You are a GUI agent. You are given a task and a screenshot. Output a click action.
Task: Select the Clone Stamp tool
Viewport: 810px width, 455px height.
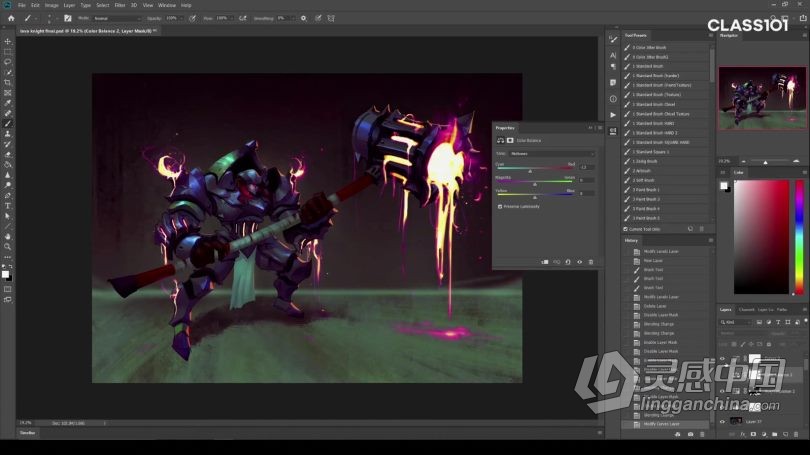tap(7, 134)
